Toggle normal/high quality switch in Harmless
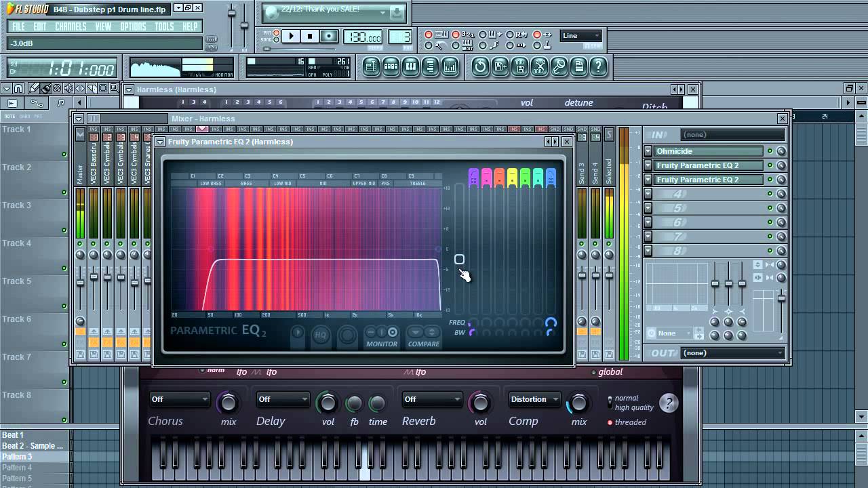868x488 pixels. 610,403
